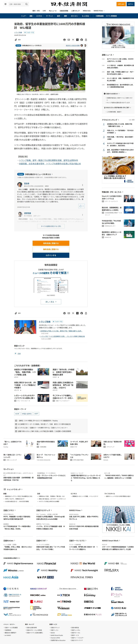
Task: Click the dark blue ログインする button
Action: coord(51,255)
